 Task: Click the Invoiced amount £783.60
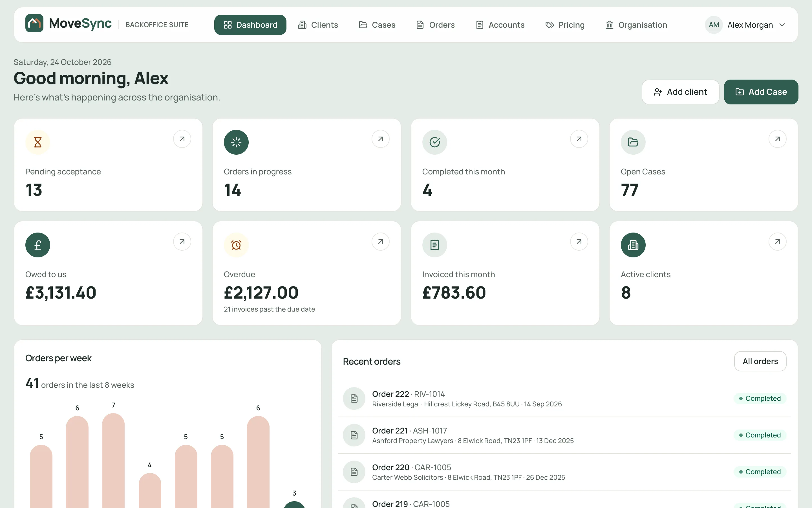point(454,293)
